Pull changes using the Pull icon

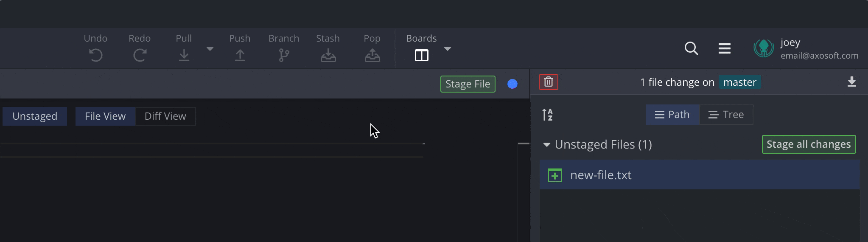[184, 55]
